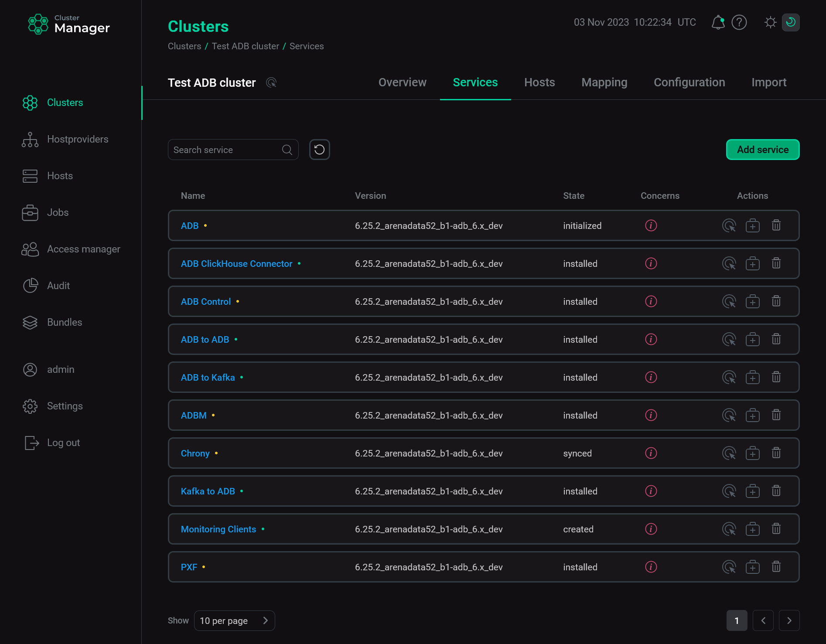The width and height of the screenshot is (826, 644).
Task: Open the PXF service link
Action: click(189, 567)
